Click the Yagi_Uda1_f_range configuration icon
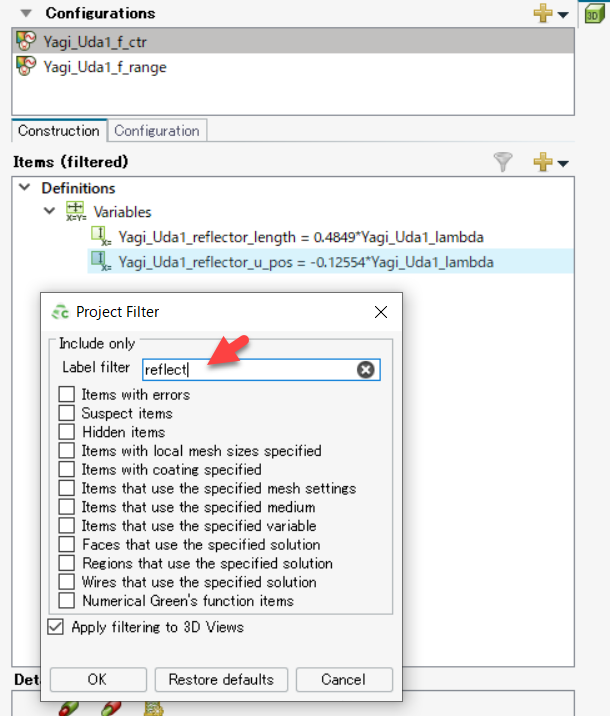 26,66
